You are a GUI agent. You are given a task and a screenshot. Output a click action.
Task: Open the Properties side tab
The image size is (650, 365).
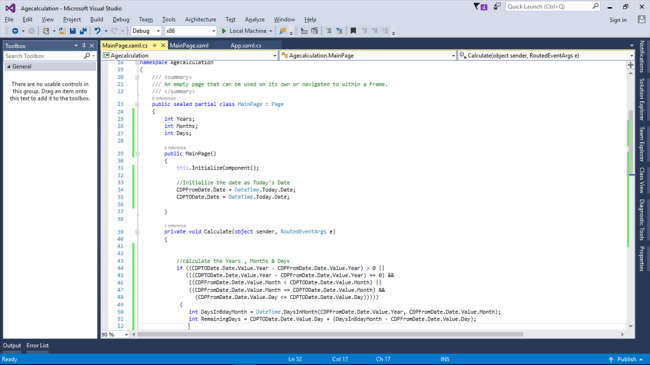click(x=642, y=259)
